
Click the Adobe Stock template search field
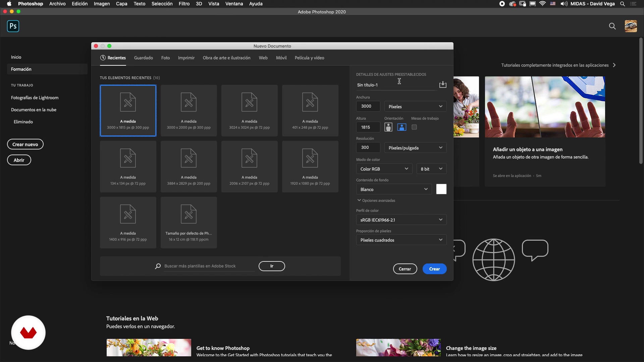pyautogui.click(x=209, y=266)
